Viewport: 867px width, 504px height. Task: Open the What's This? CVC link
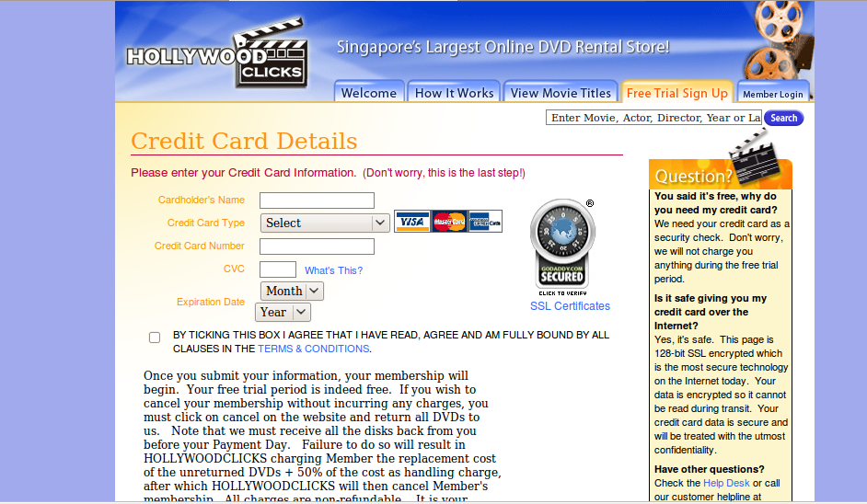[333, 270]
